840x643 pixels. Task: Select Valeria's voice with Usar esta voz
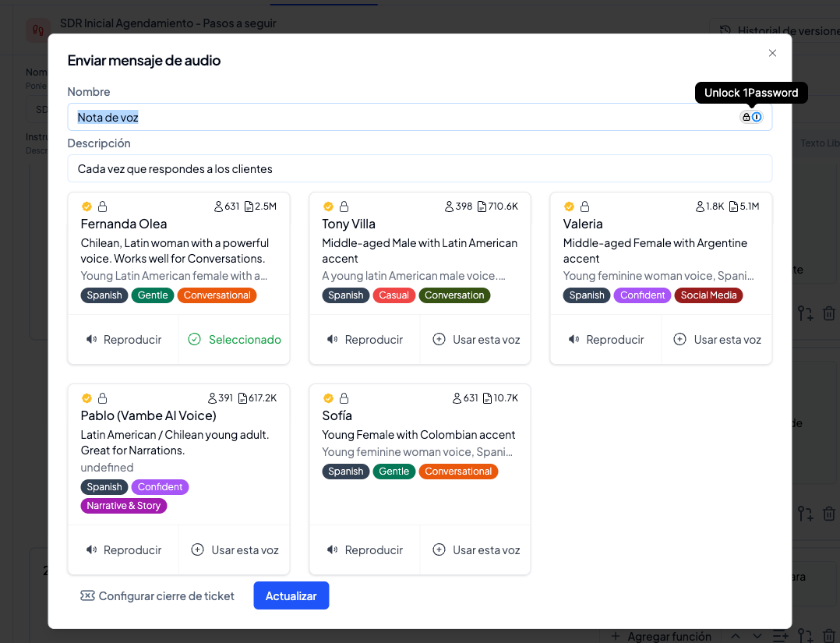tap(717, 340)
